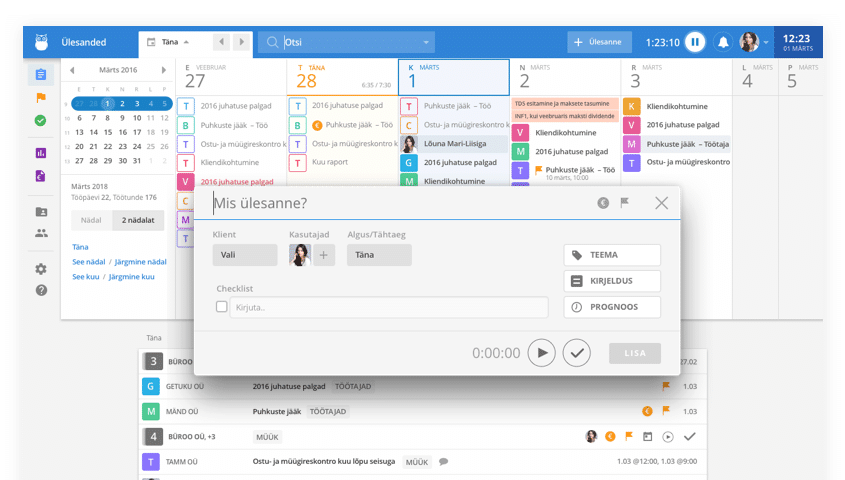This screenshot has height=480, width=845.
Task: Click assigned user avatar in dialog
Action: click(x=300, y=255)
